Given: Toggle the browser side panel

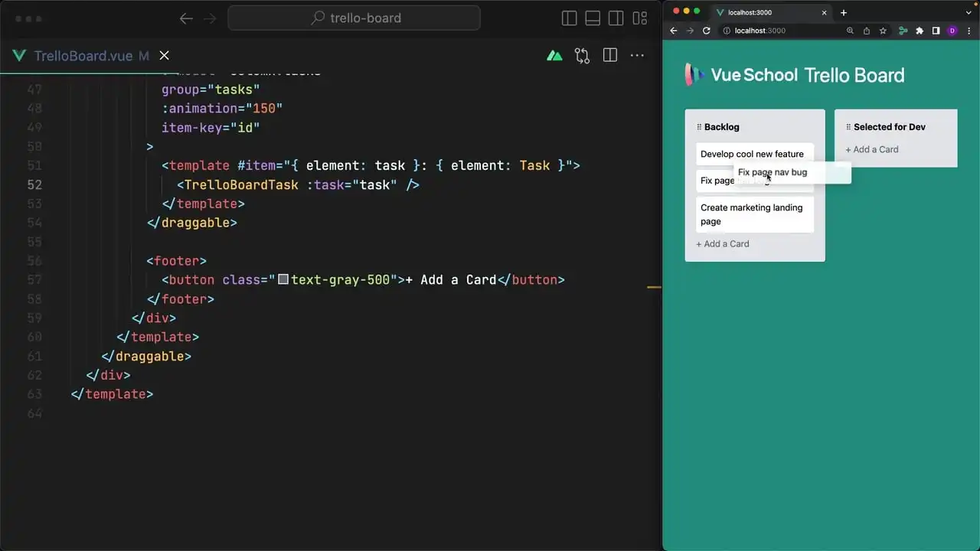Looking at the screenshot, I should pos(936,31).
